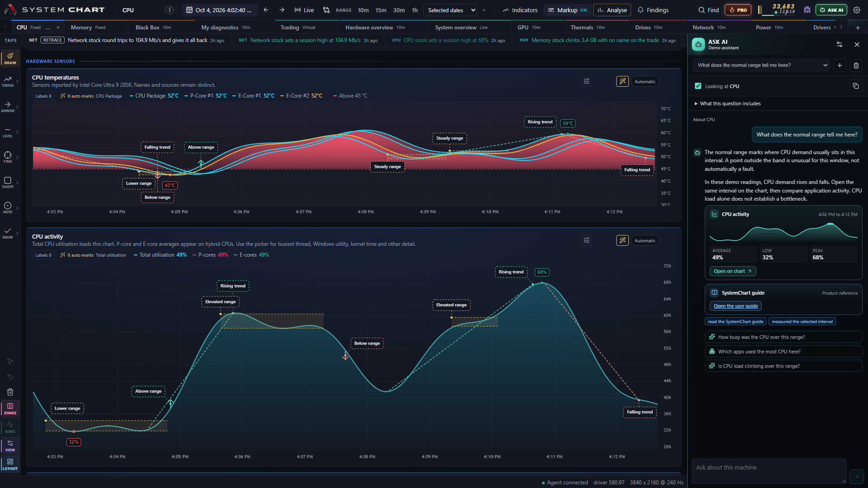868x488 pixels.
Task: Open the user guide link
Action: pyautogui.click(x=736, y=306)
